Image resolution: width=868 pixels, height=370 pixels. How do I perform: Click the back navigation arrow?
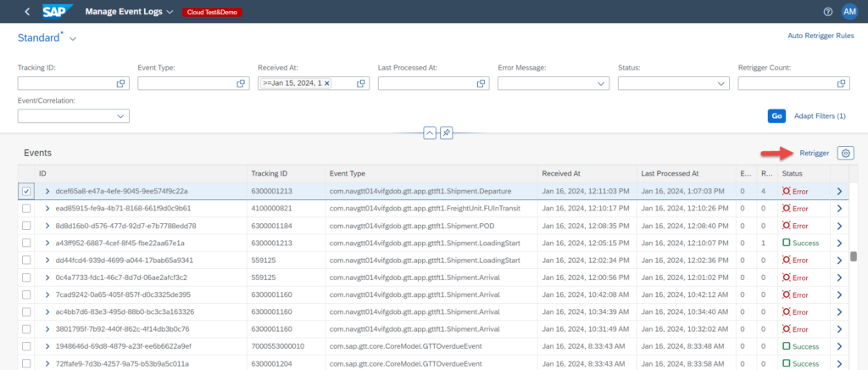[x=27, y=12]
